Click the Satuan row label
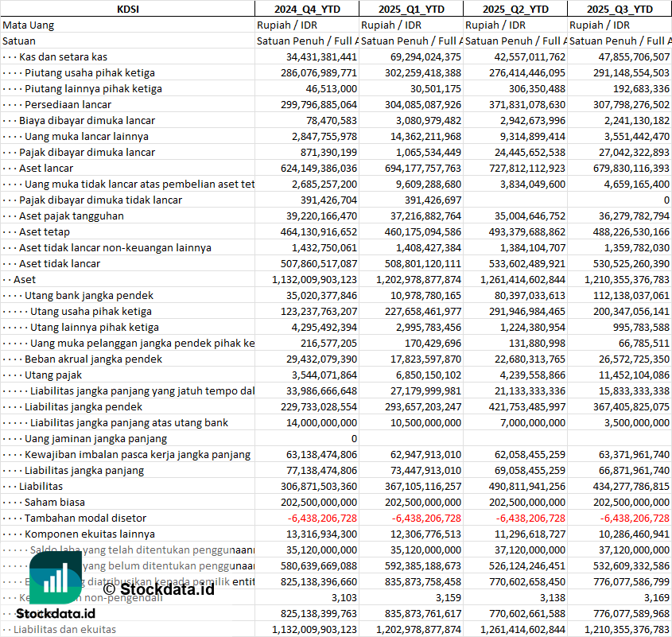The width and height of the screenshot is (672, 637). pyautogui.click(x=19, y=41)
